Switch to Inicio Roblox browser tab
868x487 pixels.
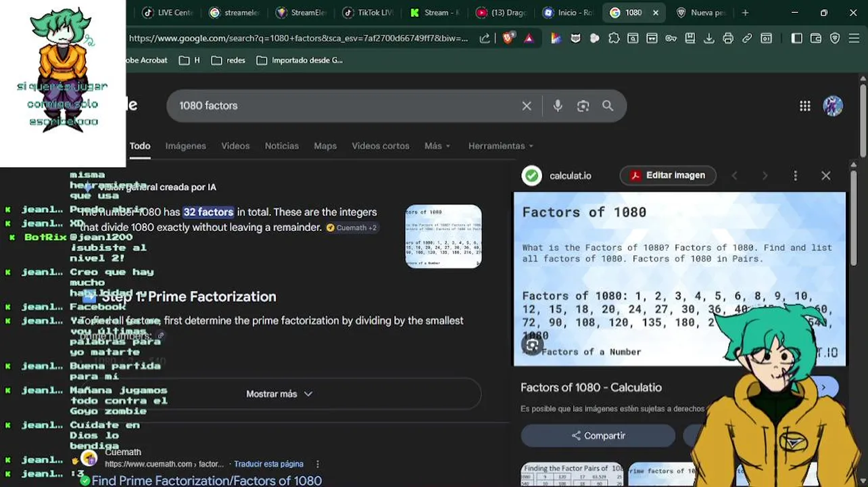(x=569, y=12)
